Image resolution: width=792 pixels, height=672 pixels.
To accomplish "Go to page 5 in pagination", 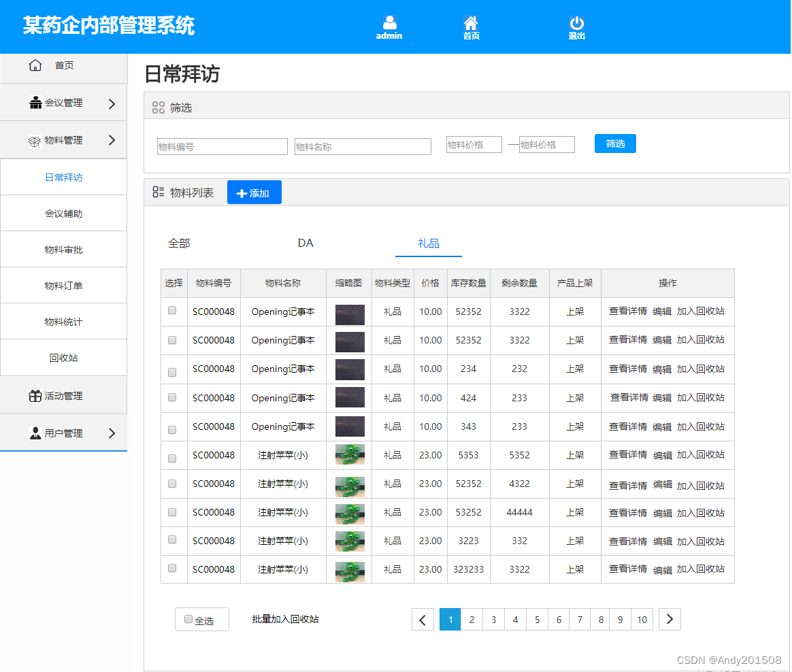I will coord(537,619).
